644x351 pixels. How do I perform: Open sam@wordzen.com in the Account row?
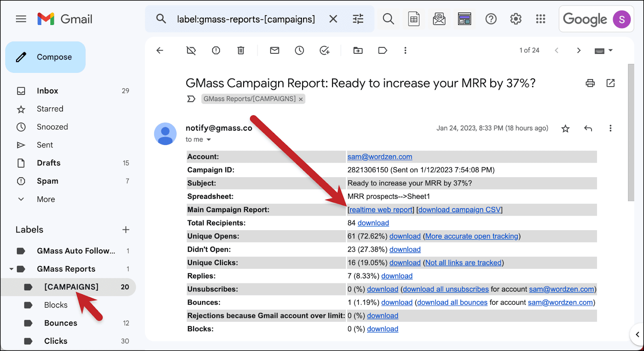[380, 157]
